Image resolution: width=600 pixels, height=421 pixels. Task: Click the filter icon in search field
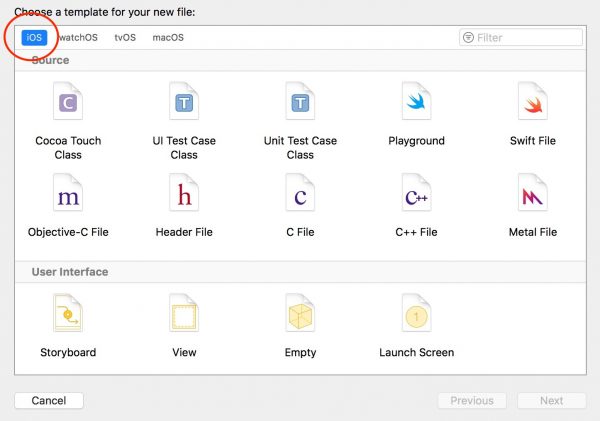tap(468, 38)
